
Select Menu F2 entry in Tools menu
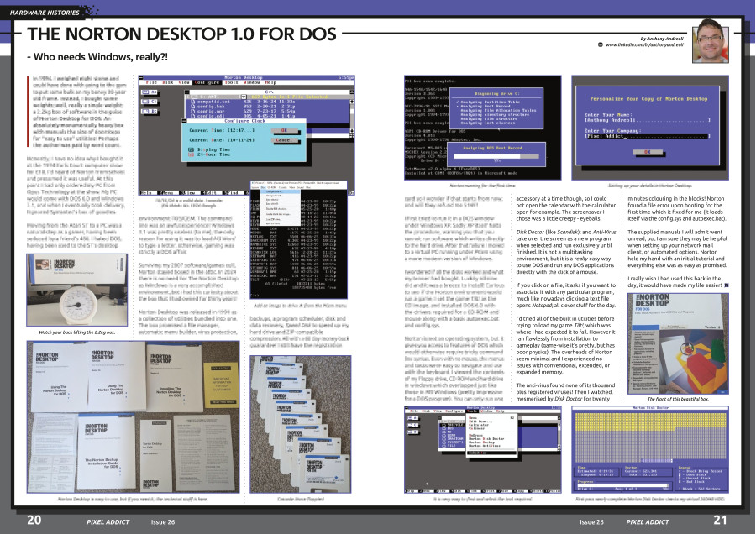(x=491, y=418)
